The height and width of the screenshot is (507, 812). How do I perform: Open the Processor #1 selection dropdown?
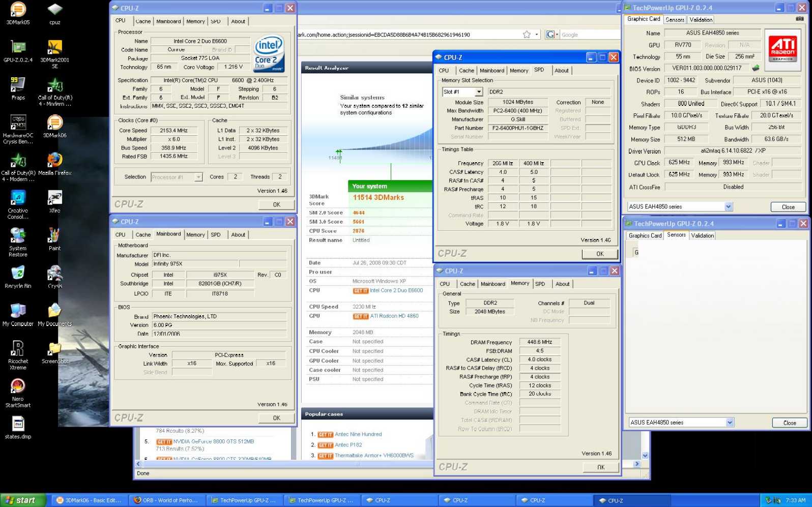coord(198,177)
